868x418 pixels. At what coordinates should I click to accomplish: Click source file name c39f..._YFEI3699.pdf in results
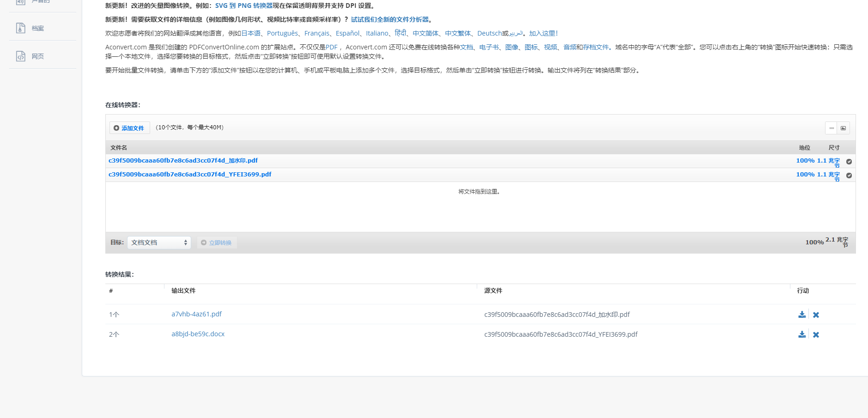coord(561,334)
